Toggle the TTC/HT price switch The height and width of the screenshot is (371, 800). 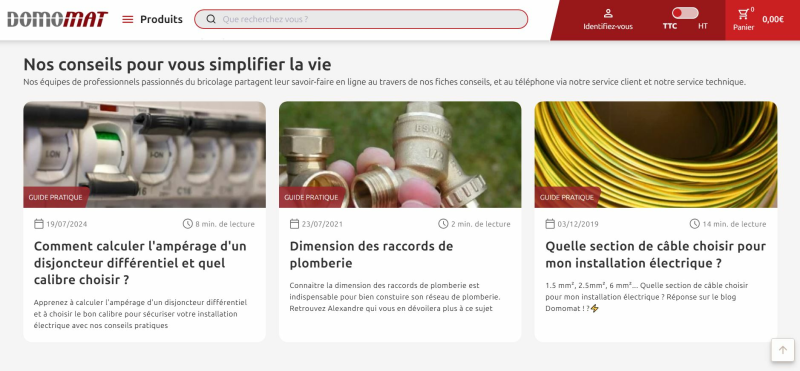click(685, 13)
